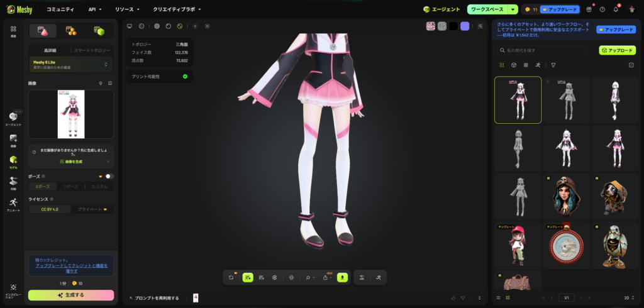Open the アップグレードしてクレジットと機能を増やす link
This screenshot has width=644, height=308.
tap(72, 268)
